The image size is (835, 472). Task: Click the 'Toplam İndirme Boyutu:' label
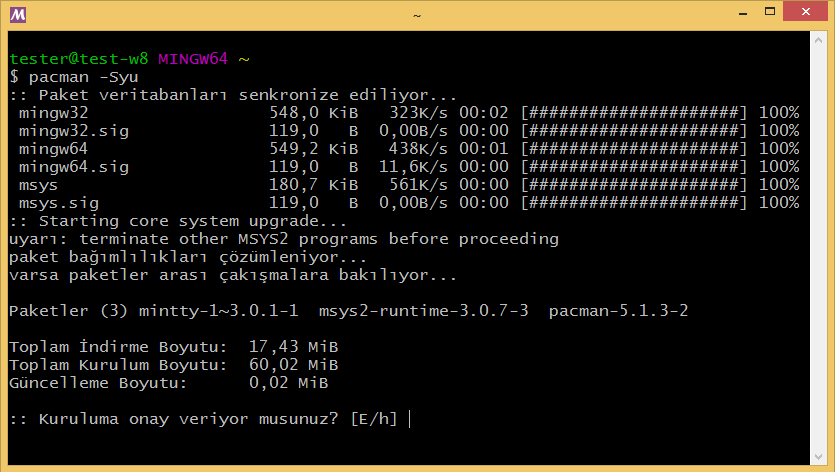point(118,347)
